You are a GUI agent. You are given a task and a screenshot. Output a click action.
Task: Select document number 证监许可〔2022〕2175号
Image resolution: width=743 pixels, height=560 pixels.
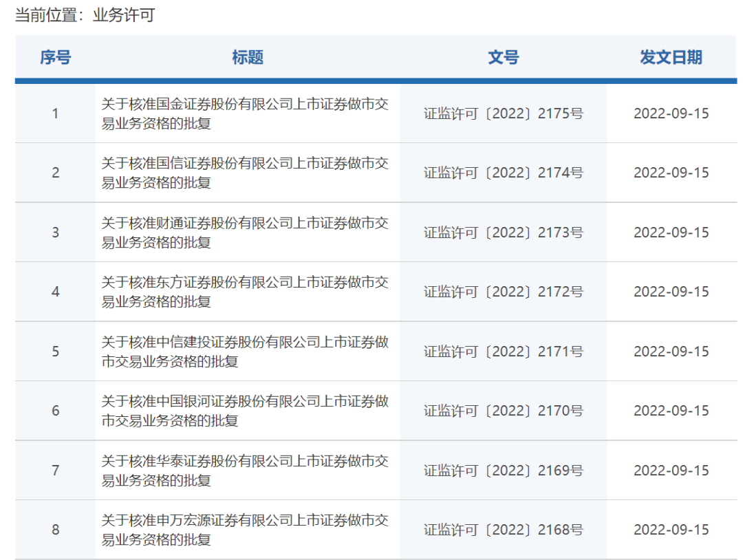503,114
